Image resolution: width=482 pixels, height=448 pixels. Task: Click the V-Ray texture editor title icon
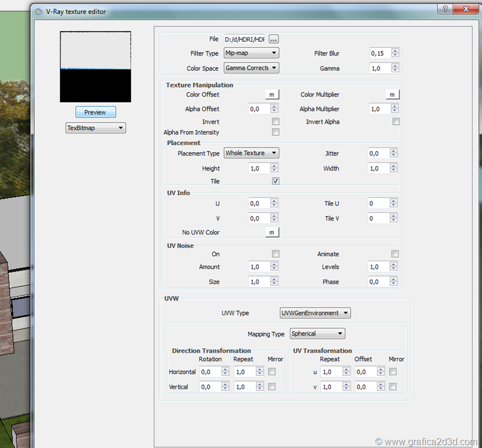click(x=38, y=11)
